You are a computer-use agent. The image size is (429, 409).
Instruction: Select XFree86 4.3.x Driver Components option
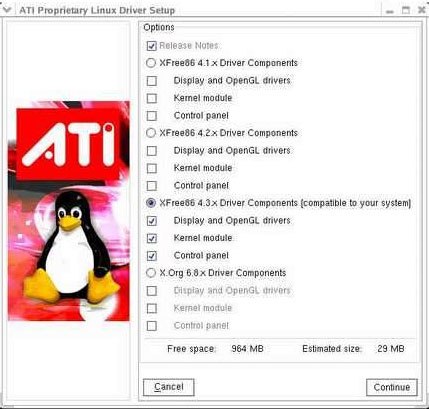pyautogui.click(x=151, y=203)
